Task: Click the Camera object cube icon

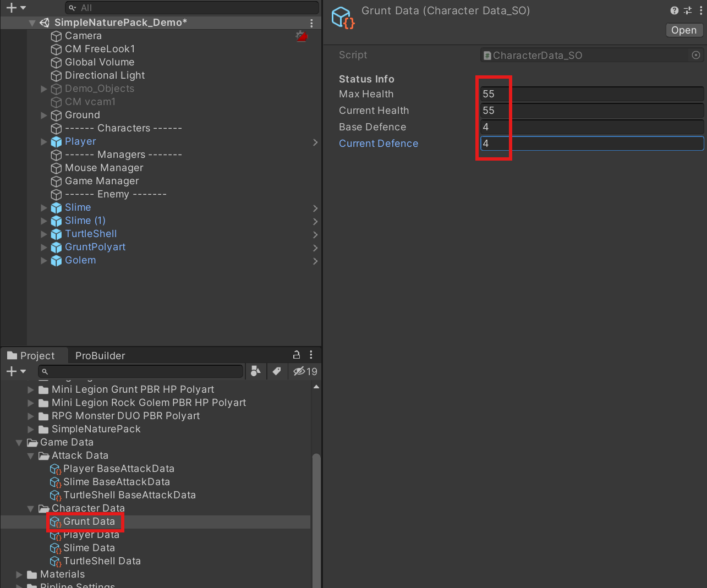Action: (56, 36)
